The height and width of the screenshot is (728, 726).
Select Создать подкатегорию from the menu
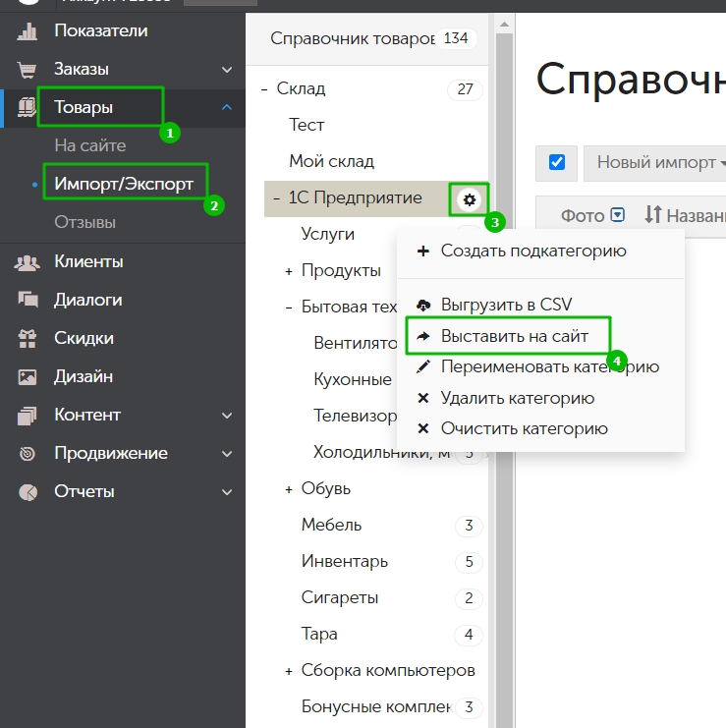tap(532, 251)
